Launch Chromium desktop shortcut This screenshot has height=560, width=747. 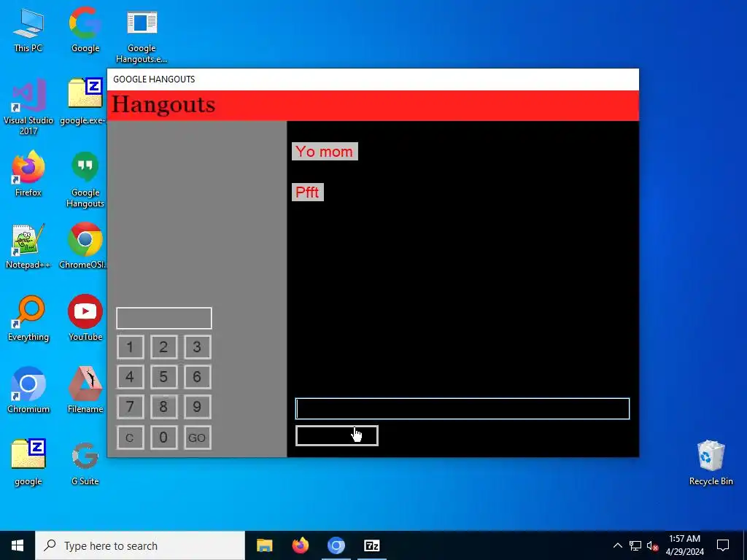coord(28,391)
